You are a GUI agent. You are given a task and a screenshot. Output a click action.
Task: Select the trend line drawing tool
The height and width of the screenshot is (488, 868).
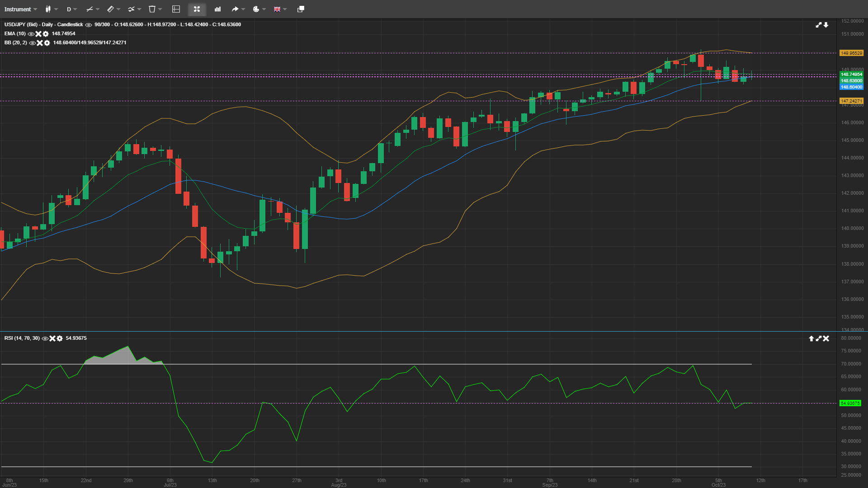(x=90, y=9)
